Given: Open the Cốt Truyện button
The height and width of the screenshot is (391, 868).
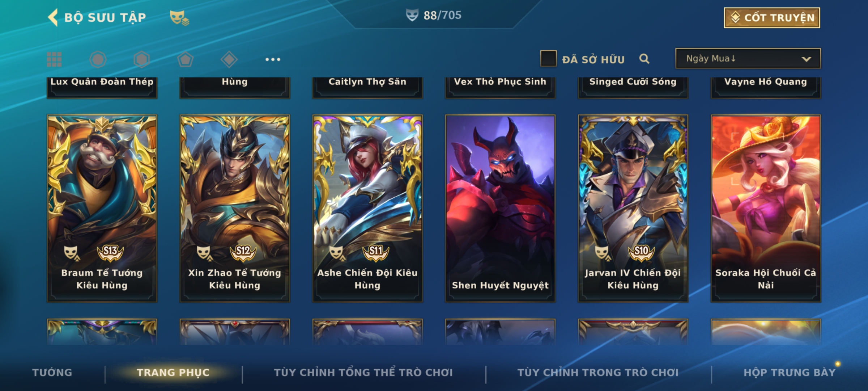Looking at the screenshot, I should pyautogui.click(x=772, y=18).
